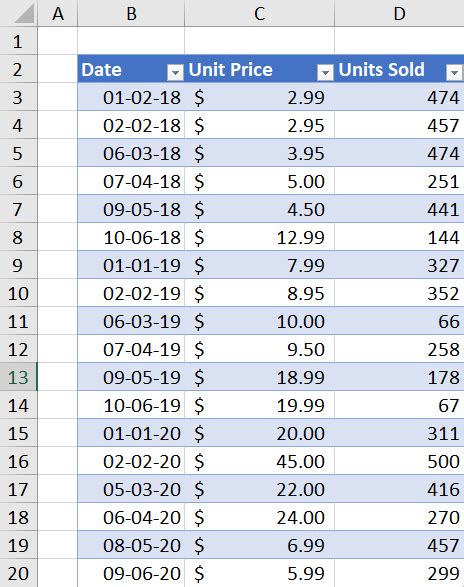Open the Units Sold filter dropdown
This screenshot has height=587, width=464.
[x=454, y=72]
